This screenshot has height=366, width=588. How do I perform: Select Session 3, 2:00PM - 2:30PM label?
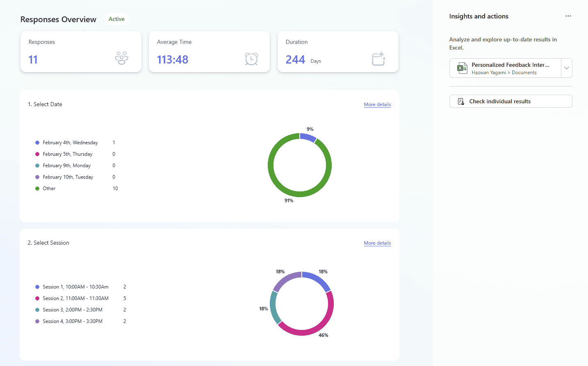(x=73, y=310)
